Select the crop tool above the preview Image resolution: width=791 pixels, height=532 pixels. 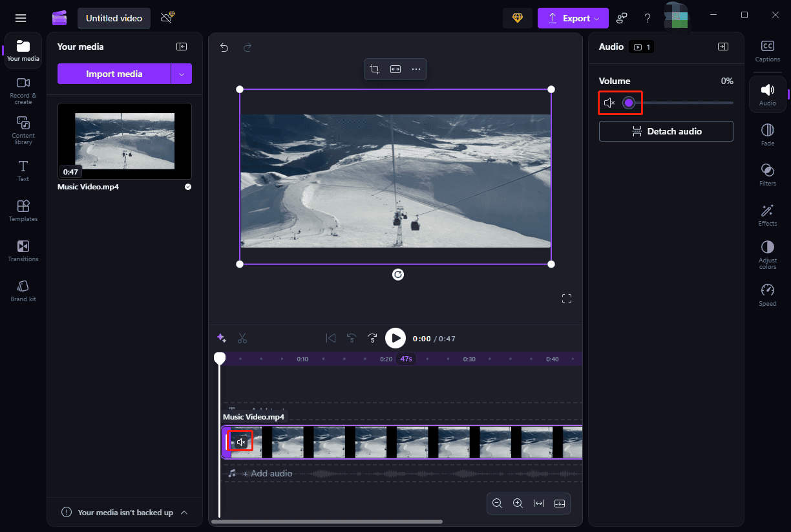pyautogui.click(x=375, y=69)
